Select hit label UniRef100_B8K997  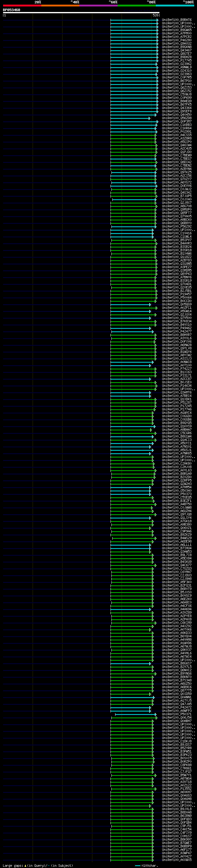[x=177, y=840]
